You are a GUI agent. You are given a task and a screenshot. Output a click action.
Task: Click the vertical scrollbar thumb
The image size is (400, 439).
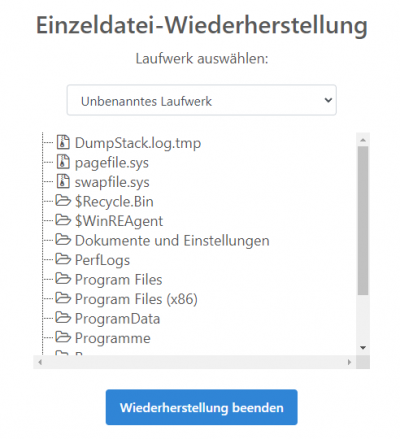point(363,220)
